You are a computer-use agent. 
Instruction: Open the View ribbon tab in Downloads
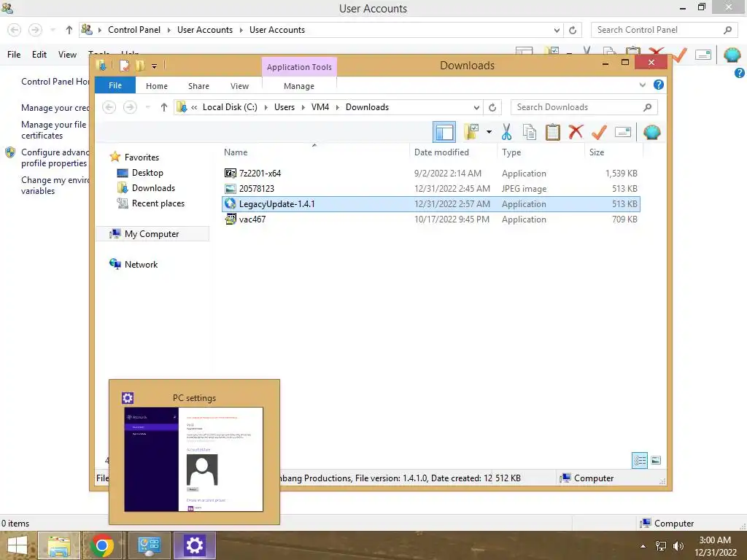pos(239,86)
